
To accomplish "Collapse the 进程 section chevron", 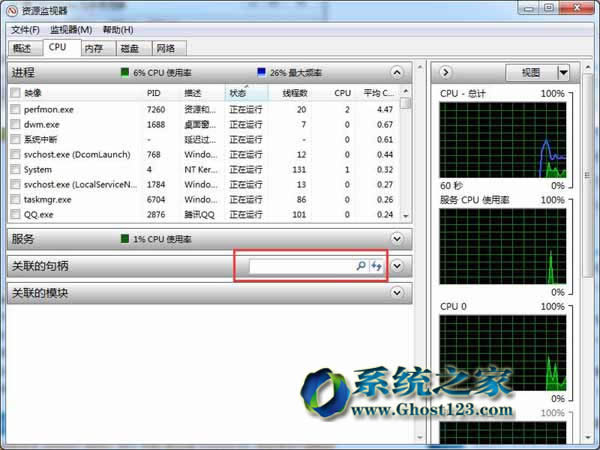I will [x=397, y=72].
